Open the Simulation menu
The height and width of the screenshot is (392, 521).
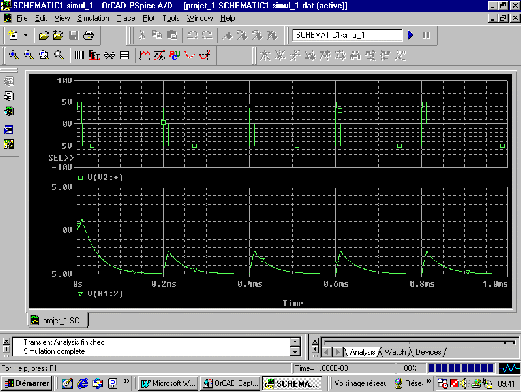(x=93, y=18)
